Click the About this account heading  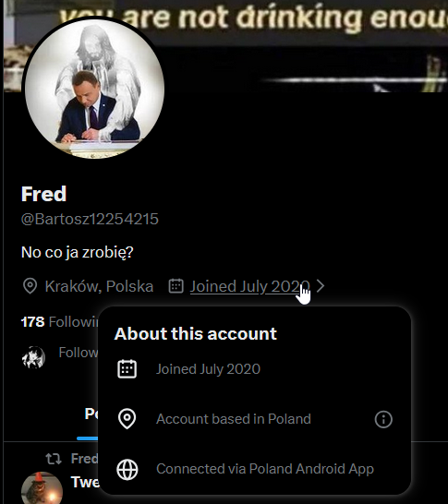[x=196, y=333]
